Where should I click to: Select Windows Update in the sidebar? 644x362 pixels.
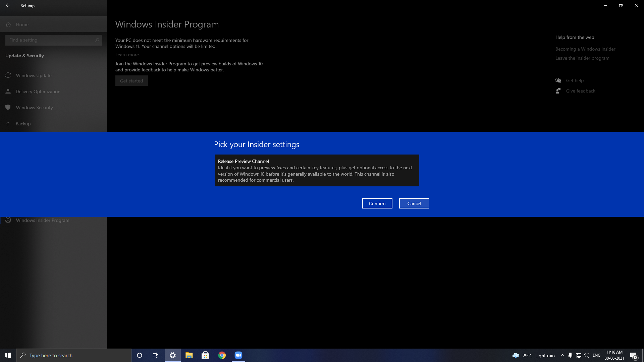[34, 75]
